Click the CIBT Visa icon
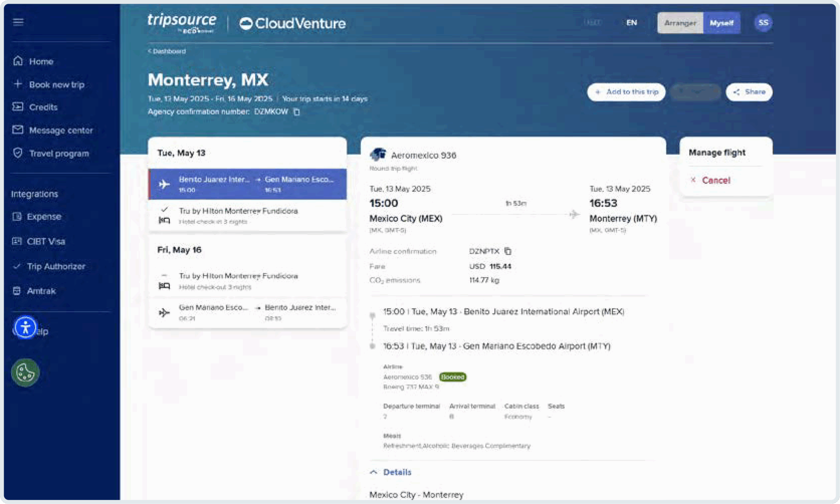840x504 pixels. pyautogui.click(x=17, y=241)
